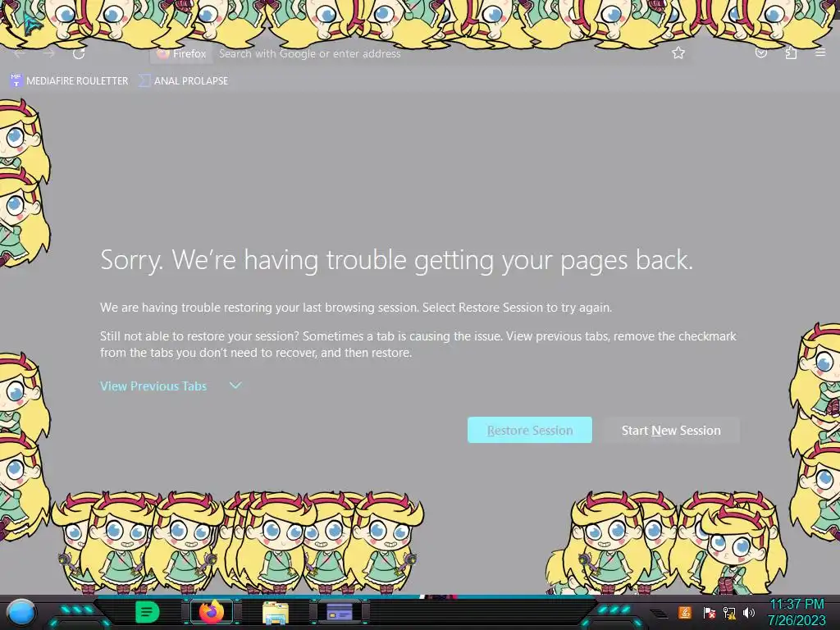840x630 pixels.
Task: Click the Start New Session button
Action: point(671,430)
